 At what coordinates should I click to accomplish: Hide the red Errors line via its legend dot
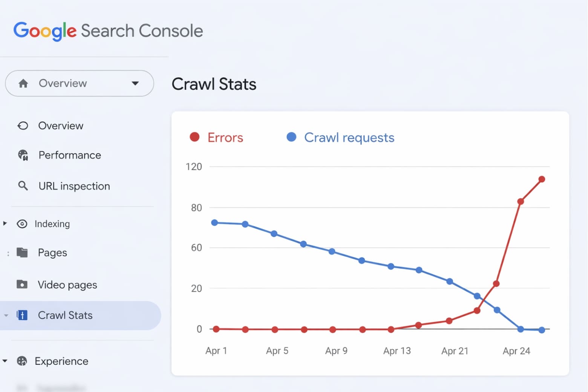194,137
